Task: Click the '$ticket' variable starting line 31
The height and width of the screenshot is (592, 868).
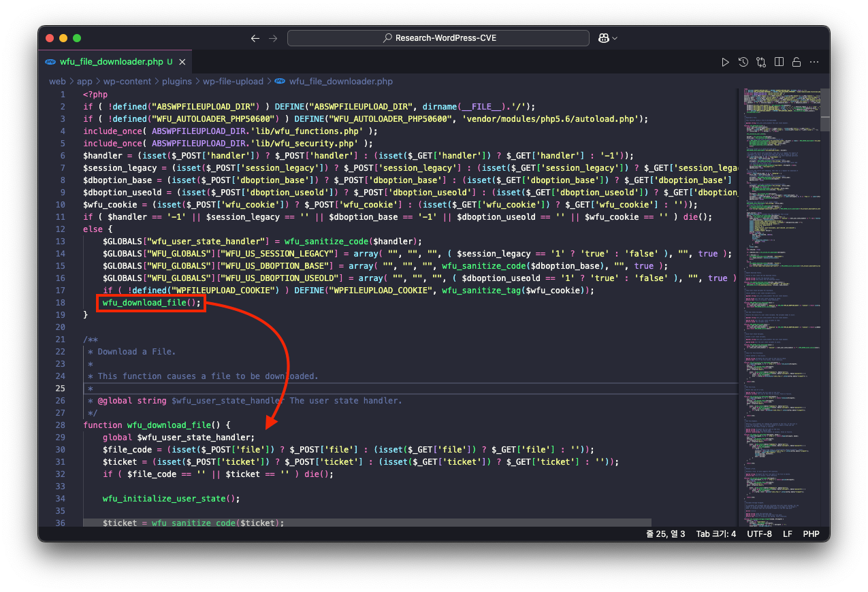Action: click(120, 462)
